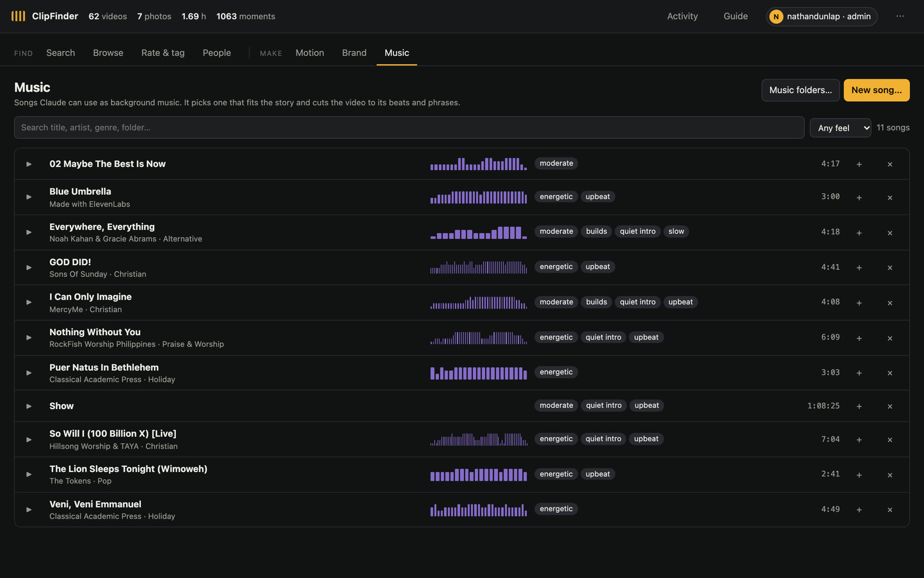Open the Activity link
The height and width of the screenshot is (578, 924).
click(682, 16)
